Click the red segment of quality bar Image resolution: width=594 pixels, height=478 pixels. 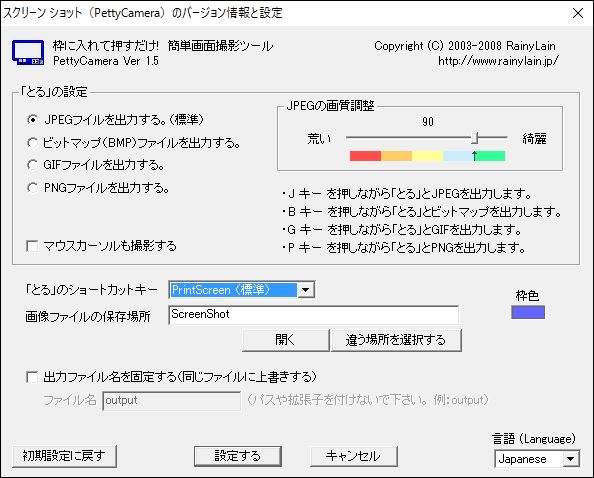pyautogui.click(x=365, y=156)
